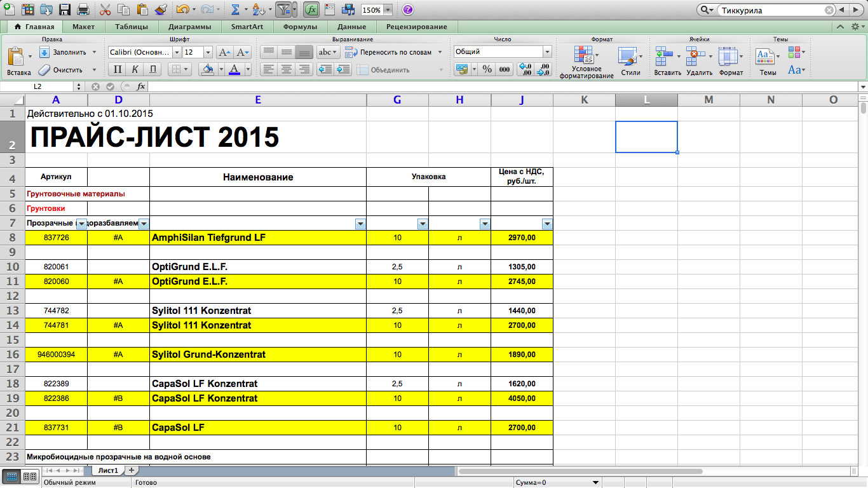868x488 pixels.
Task: Open filter dropdown in the Наименование column
Action: click(360, 224)
